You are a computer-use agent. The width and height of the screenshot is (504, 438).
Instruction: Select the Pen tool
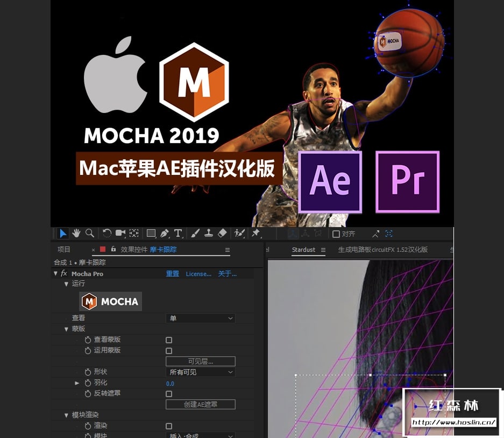[165, 233]
